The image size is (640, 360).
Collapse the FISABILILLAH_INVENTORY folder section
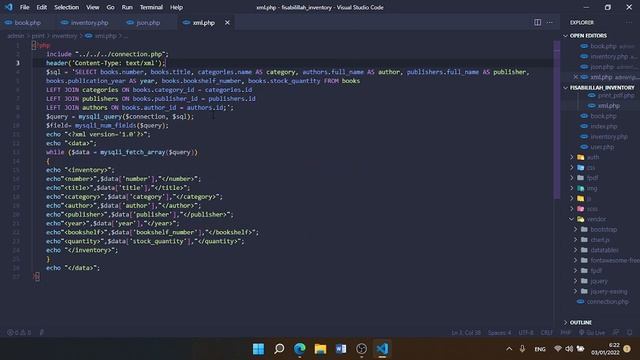coord(602,88)
